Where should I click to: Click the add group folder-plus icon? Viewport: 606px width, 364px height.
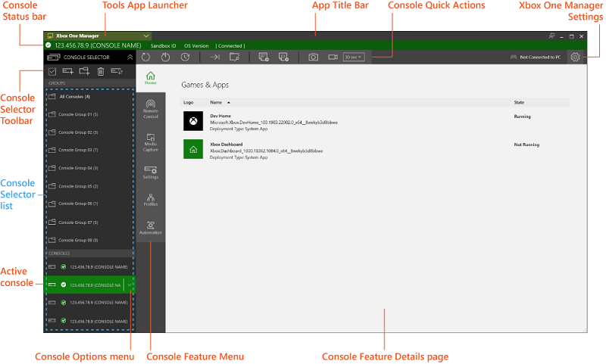pos(84,71)
